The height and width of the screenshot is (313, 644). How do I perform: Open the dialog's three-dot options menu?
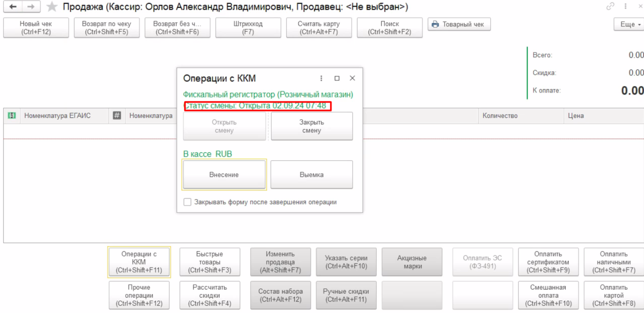coord(321,78)
